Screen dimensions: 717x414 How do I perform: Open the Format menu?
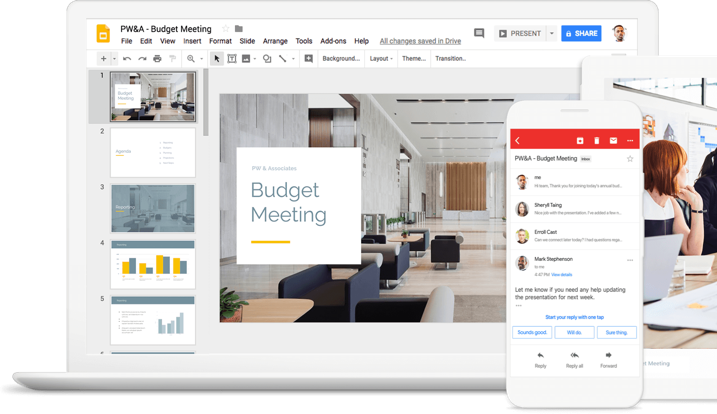[220, 41]
